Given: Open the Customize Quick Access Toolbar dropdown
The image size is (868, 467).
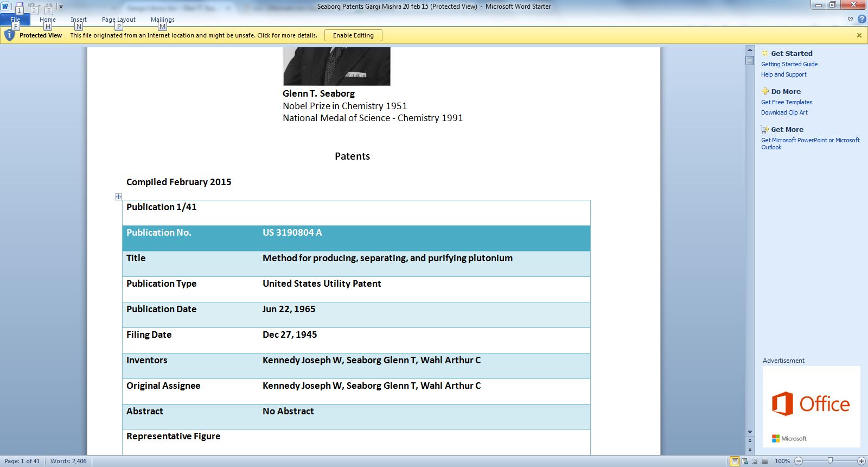Looking at the screenshot, I should 61,7.
